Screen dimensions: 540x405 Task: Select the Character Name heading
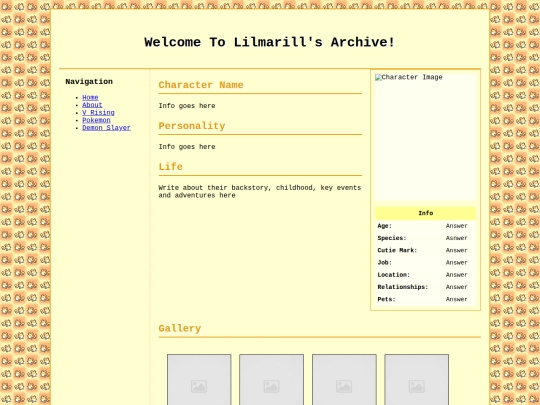pyautogui.click(x=201, y=85)
